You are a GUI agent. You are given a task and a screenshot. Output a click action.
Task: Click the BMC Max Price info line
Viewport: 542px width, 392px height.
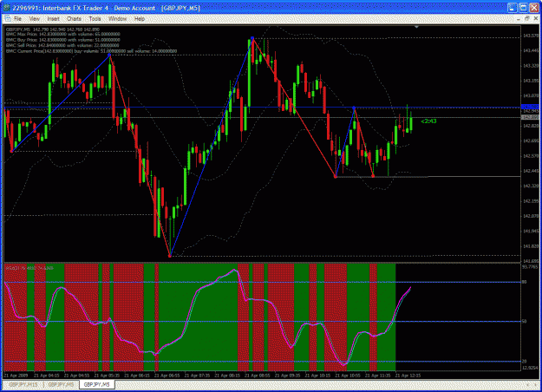point(63,34)
